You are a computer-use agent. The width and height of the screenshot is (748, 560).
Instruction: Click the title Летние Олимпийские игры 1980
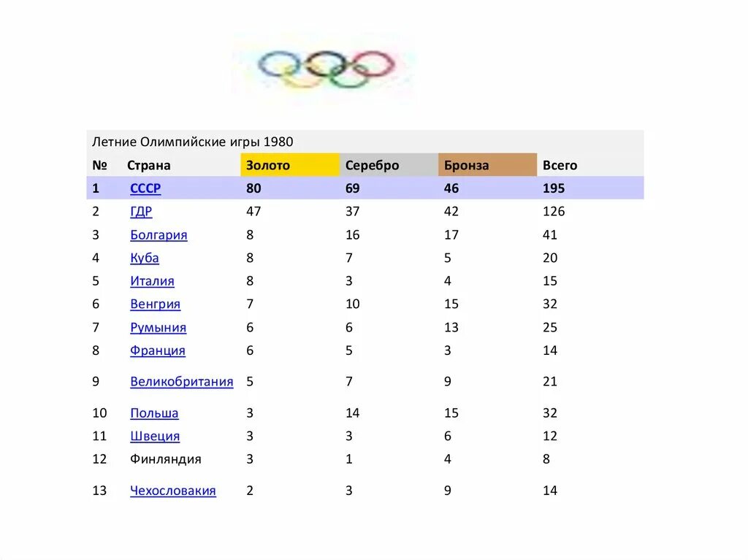192,142
